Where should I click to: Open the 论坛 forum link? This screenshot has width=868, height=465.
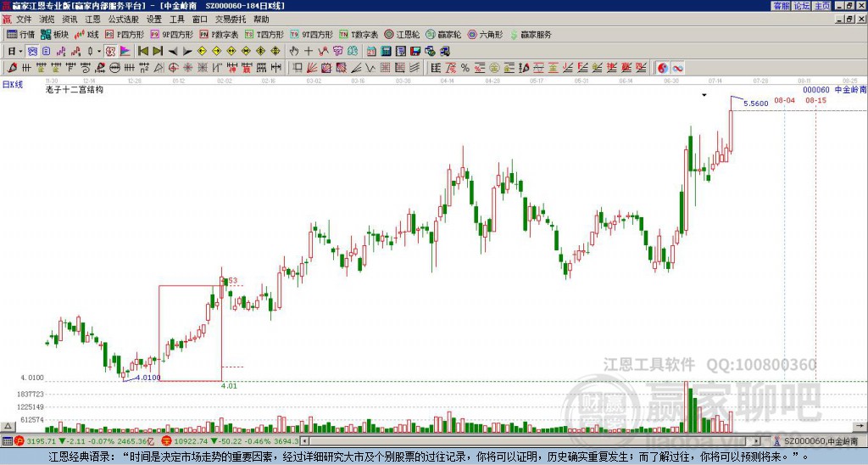pyautogui.click(x=802, y=6)
